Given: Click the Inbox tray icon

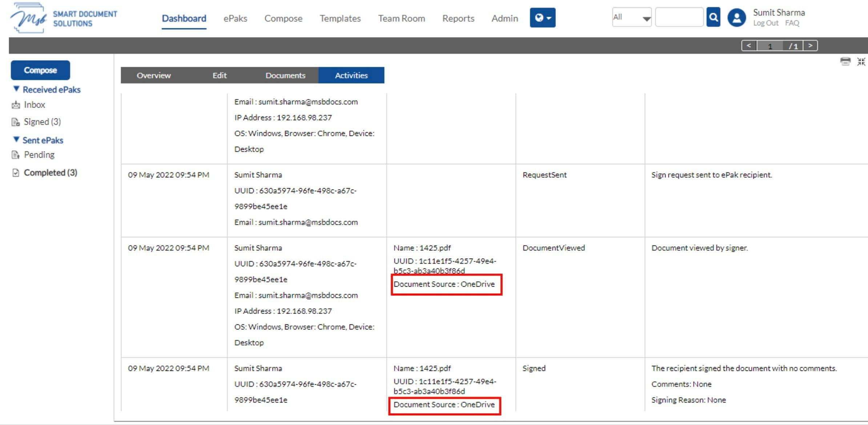Looking at the screenshot, I should click(x=16, y=105).
